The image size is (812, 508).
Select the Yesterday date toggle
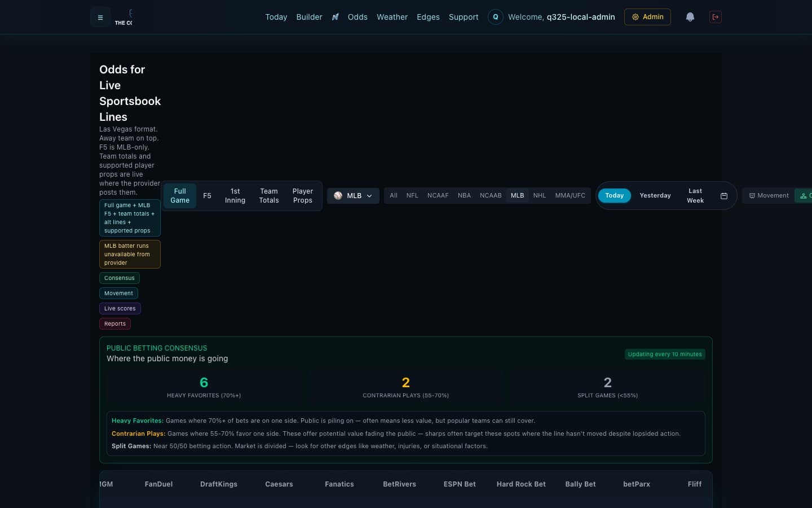click(x=655, y=196)
